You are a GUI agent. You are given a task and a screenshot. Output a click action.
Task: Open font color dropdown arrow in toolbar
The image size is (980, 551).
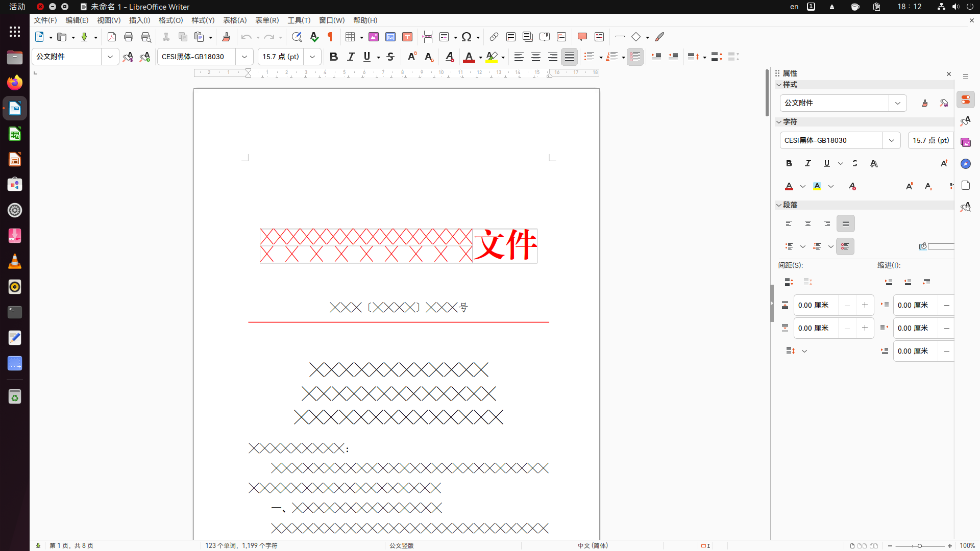[480, 57]
